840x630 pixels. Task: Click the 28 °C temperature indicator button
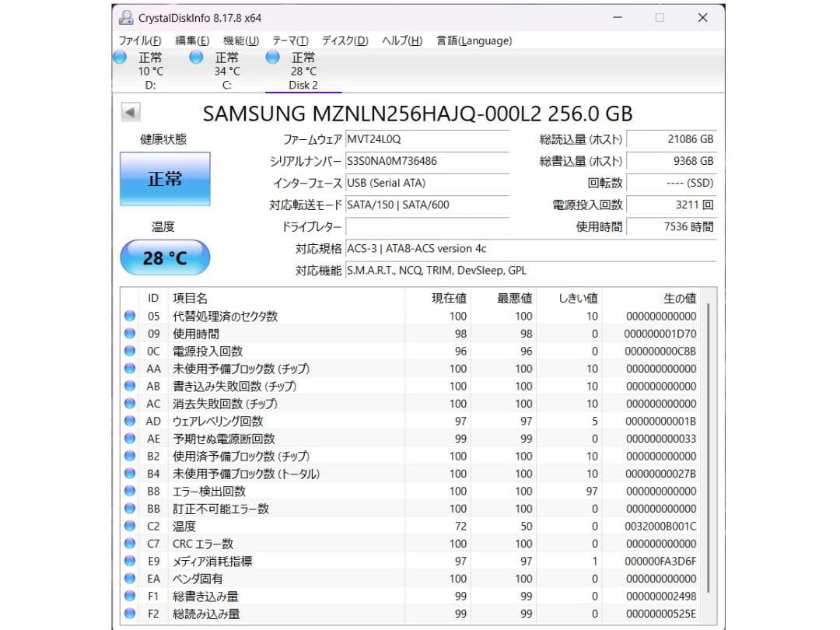164,257
